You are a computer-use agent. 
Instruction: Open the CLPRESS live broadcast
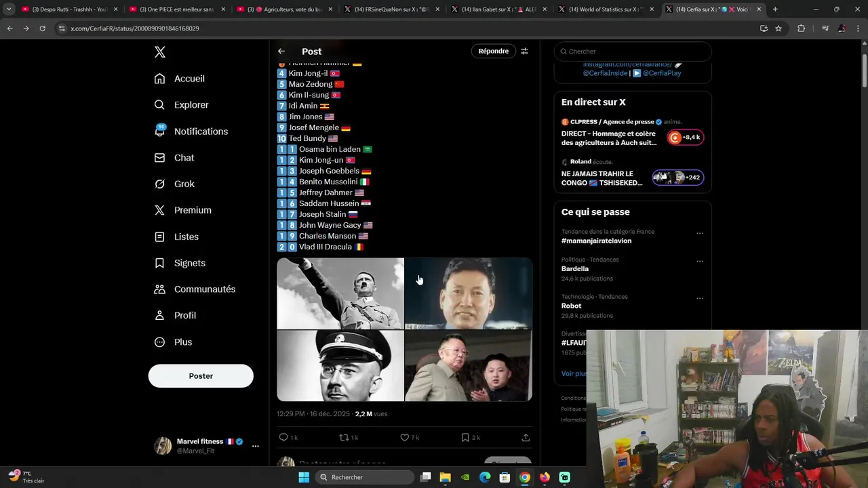(633, 134)
